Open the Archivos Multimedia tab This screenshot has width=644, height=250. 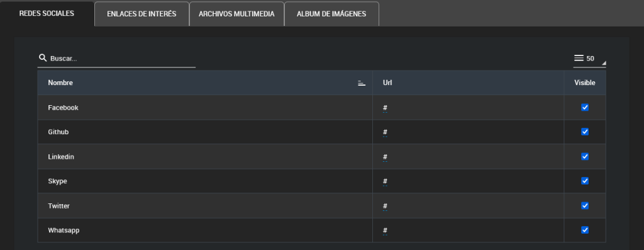pyautogui.click(x=236, y=14)
